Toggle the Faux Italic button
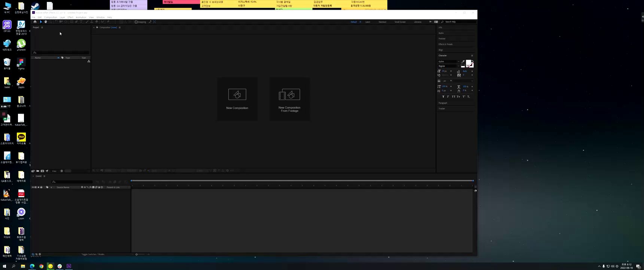This screenshot has height=270, width=644. (x=448, y=97)
